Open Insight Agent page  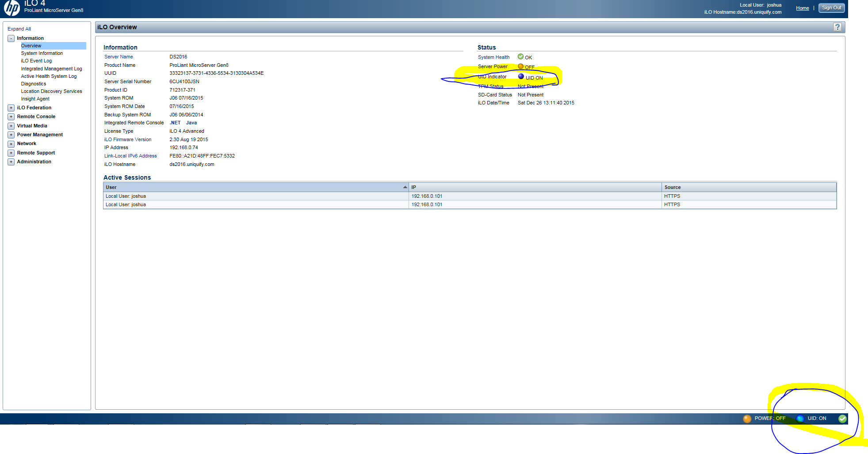click(x=35, y=99)
